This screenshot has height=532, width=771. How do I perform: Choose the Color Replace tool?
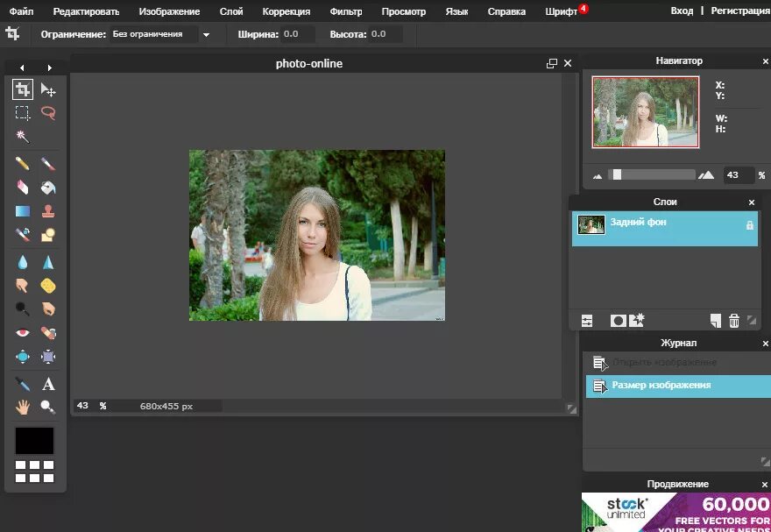point(23,235)
